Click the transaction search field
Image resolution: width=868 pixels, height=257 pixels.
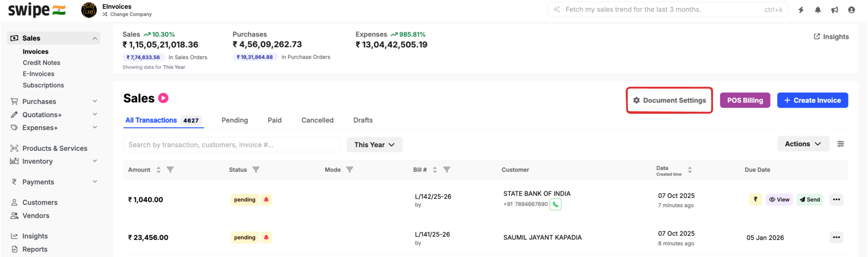pos(231,145)
